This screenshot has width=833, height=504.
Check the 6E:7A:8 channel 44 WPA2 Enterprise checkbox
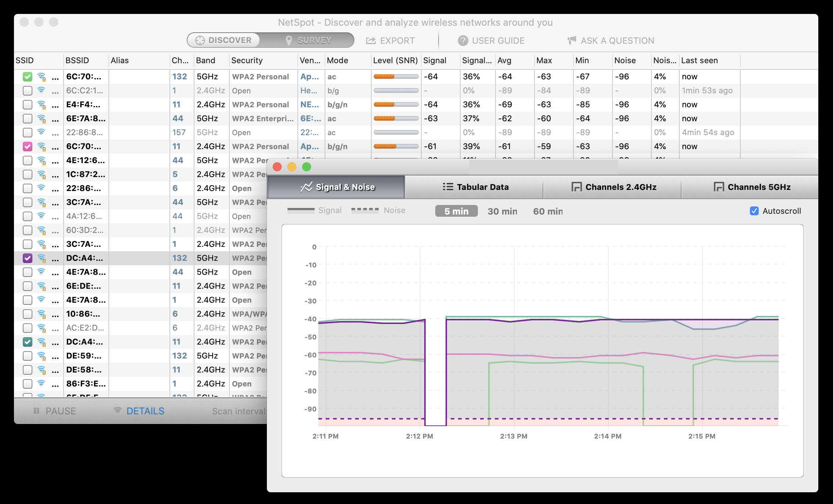(28, 119)
